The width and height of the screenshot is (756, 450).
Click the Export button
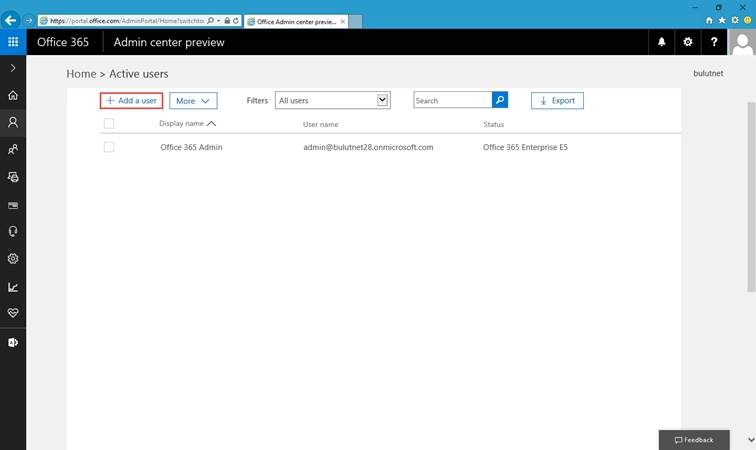tap(557, 101)
